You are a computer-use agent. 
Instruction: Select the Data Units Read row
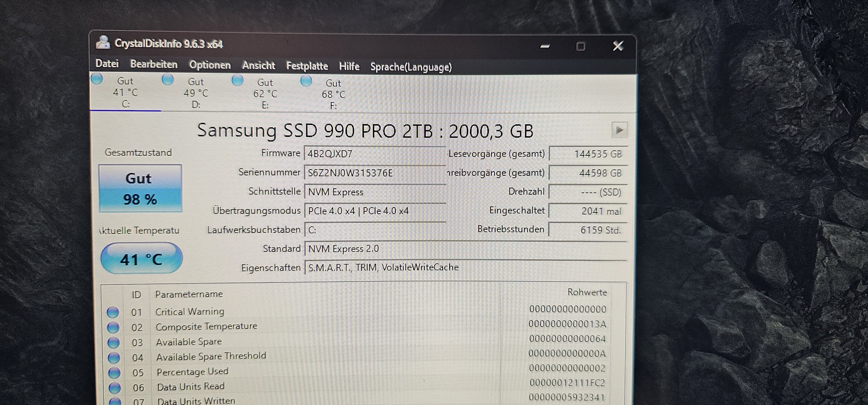tap(191, 387)
